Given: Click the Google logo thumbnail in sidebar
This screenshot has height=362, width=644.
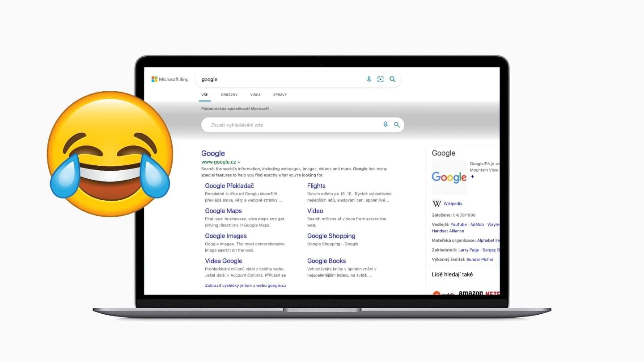Looking at the screenshot, I should (449, 177).
